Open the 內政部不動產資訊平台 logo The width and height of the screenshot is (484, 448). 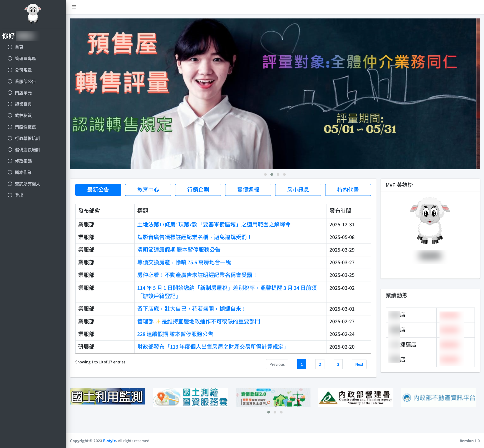(x=438, y=397)
